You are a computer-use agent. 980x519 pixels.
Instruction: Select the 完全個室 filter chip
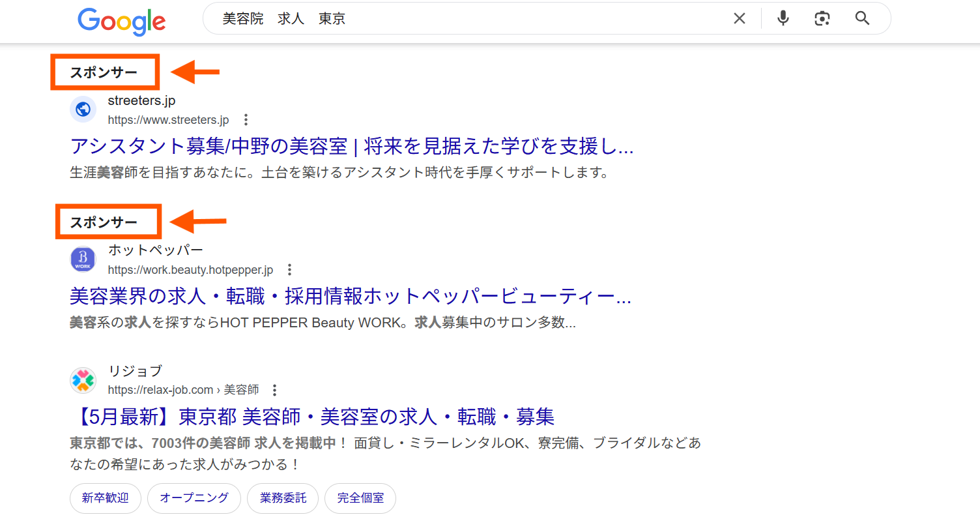point(360,499)
